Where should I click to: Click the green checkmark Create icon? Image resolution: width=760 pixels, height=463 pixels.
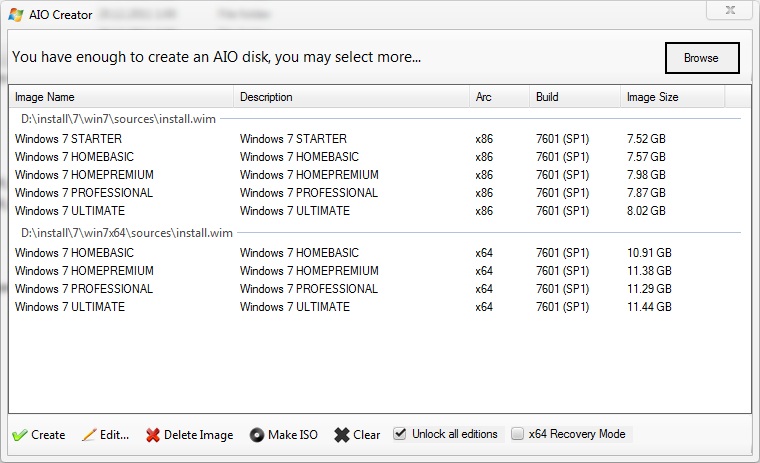[x=20, y=435]
